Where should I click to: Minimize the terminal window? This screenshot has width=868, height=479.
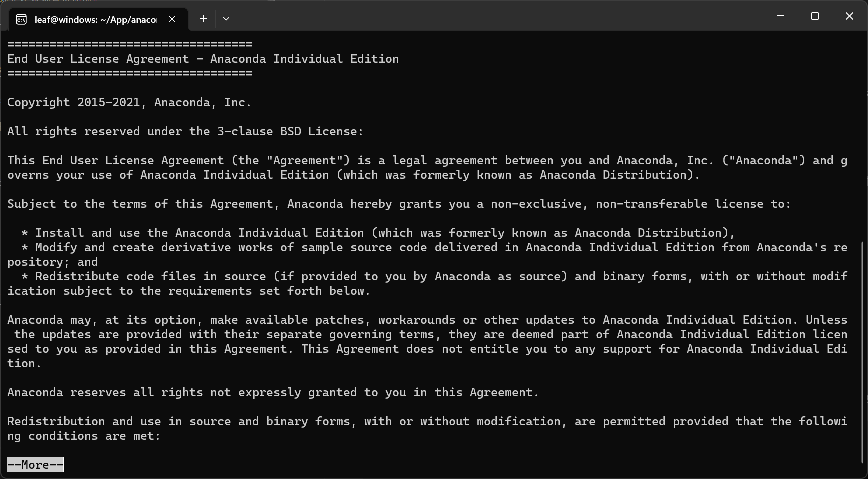780,16
